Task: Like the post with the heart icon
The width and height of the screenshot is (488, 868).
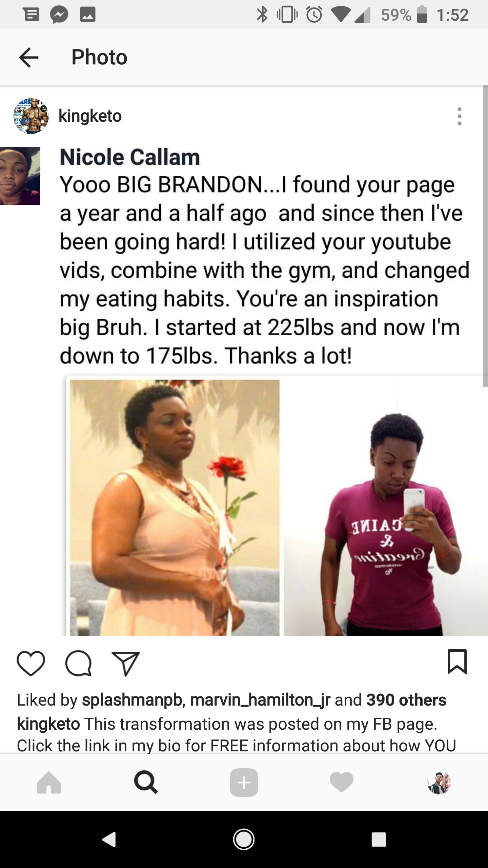Action: click(30, 663)
